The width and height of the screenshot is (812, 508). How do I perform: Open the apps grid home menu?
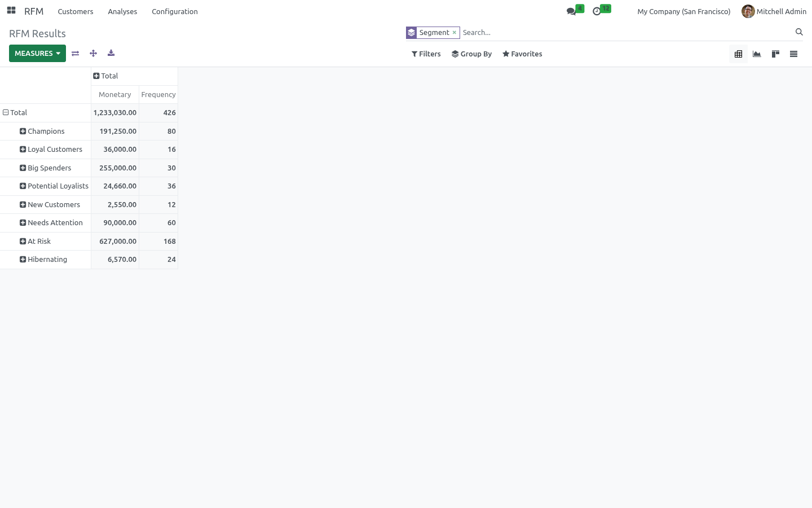pyautogui.click(x=11, y=11)
